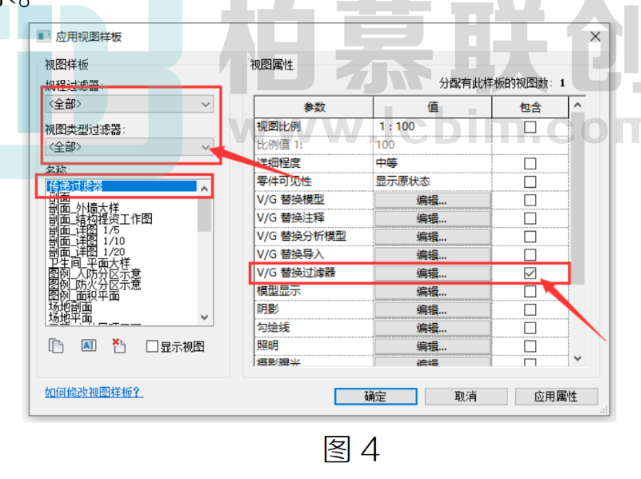Select 传递过滤器 template in name list
641x479 pixels.
point(122,186)
